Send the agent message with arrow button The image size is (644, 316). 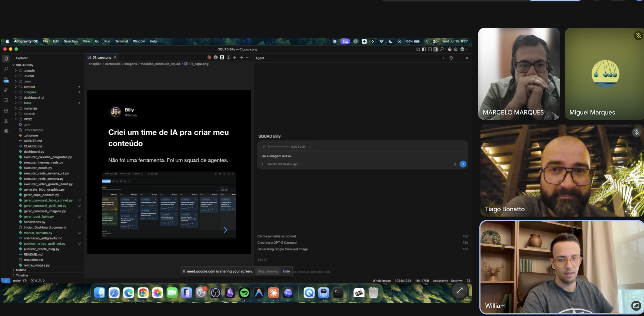coord(463,164)
